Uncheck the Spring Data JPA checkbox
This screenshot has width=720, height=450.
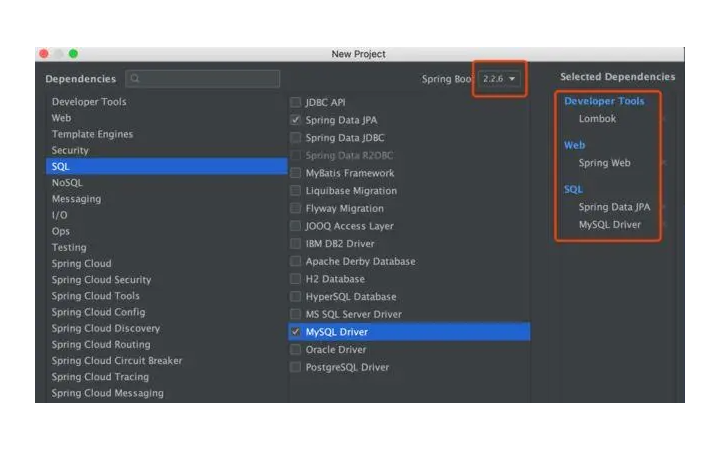click(296, 120)
